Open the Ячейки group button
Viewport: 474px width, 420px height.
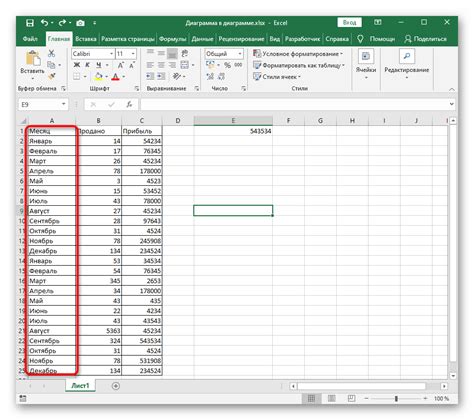point(366,65)
